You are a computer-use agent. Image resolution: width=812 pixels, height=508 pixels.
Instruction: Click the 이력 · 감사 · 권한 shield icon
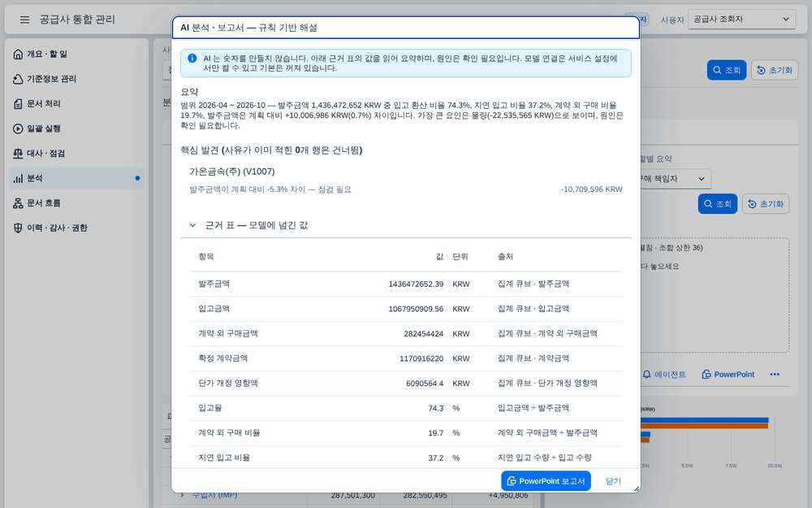18,228
